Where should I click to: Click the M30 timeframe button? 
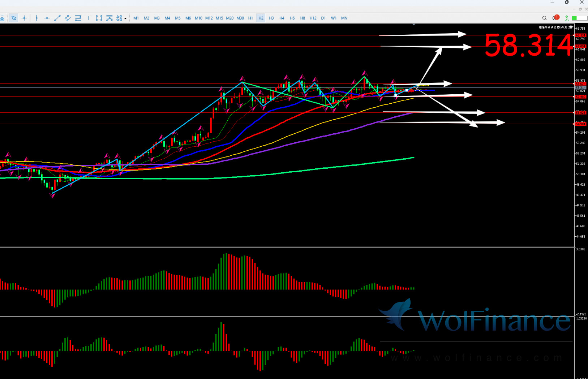(240, 18)
